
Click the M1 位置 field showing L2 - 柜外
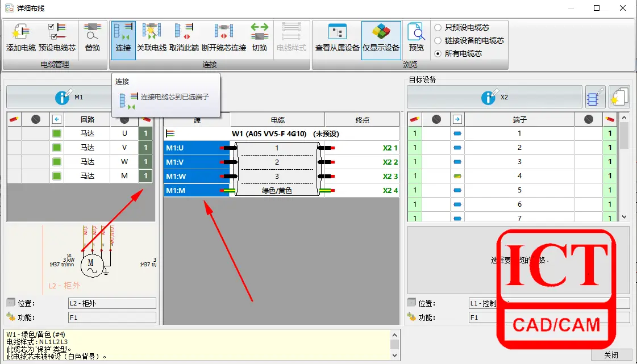pos(112,303)
